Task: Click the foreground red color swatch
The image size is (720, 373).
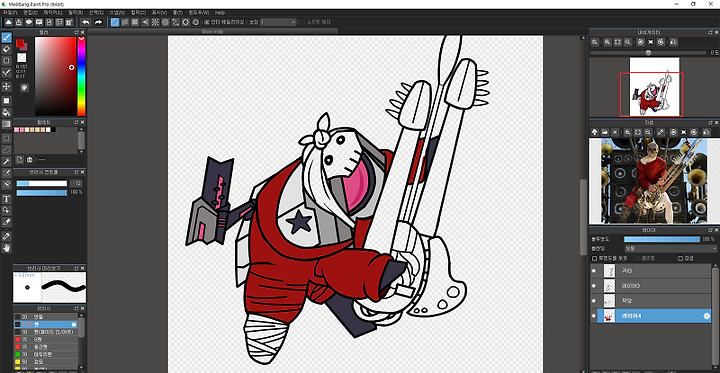Action: click(x=20, y=43)
